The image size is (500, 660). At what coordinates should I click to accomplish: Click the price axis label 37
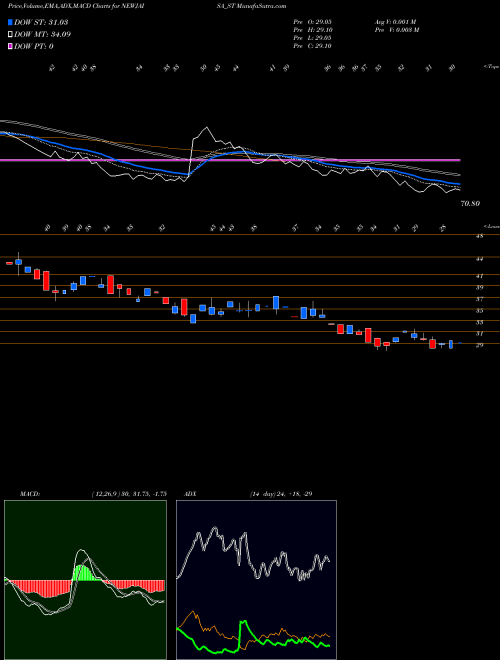click(x=479, y=299)
